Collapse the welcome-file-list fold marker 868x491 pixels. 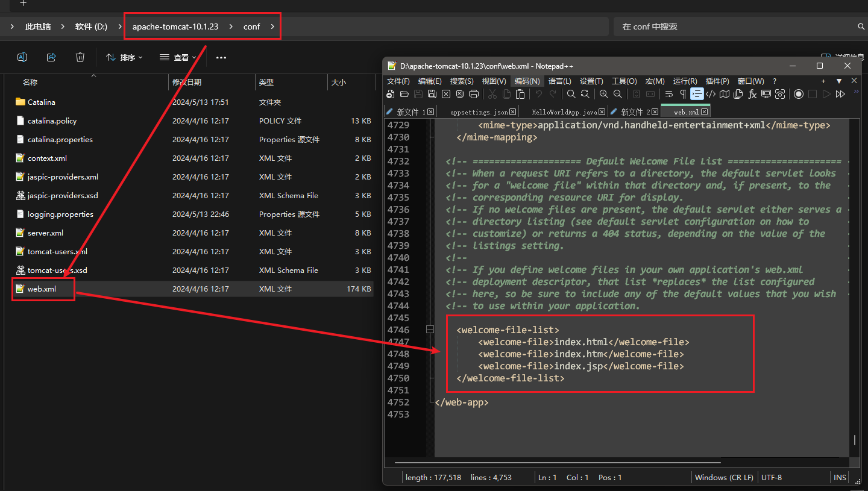pyautogui.click(x=430, y=330)
